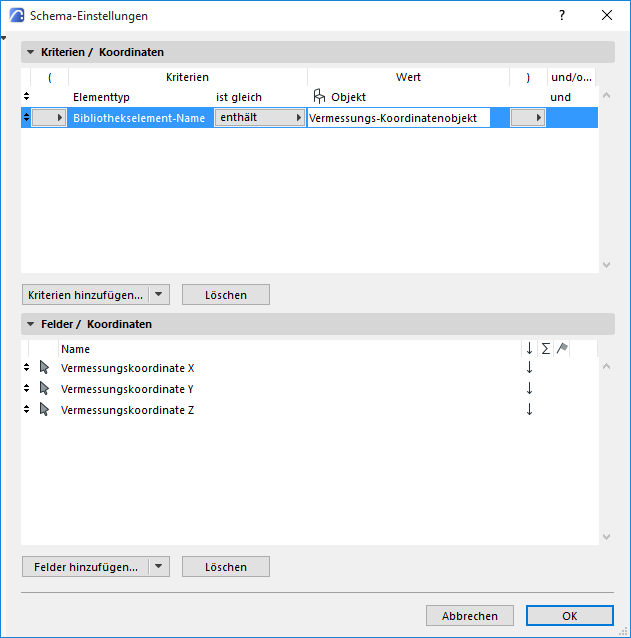This screenshot has height=638, width=631.
Task: Toggle sort direction for Vermessungskoordinate X
Action: (x=529, y=368)
